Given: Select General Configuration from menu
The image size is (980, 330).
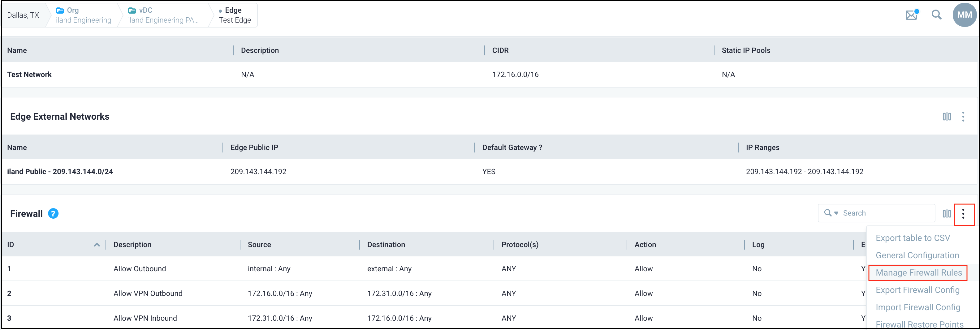Looking at the screenshot, I should 917,255.
